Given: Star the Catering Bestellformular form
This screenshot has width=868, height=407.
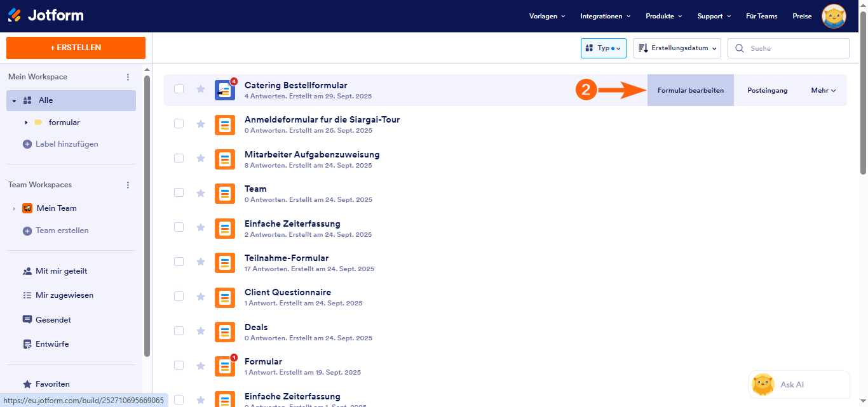Looking at the screenshot, I should 201,90.
